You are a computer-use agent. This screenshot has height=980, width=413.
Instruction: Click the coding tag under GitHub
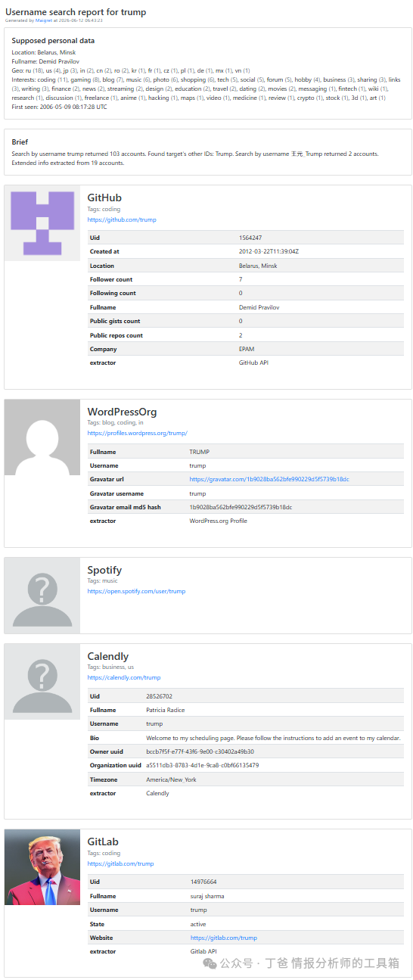point(111,209)
